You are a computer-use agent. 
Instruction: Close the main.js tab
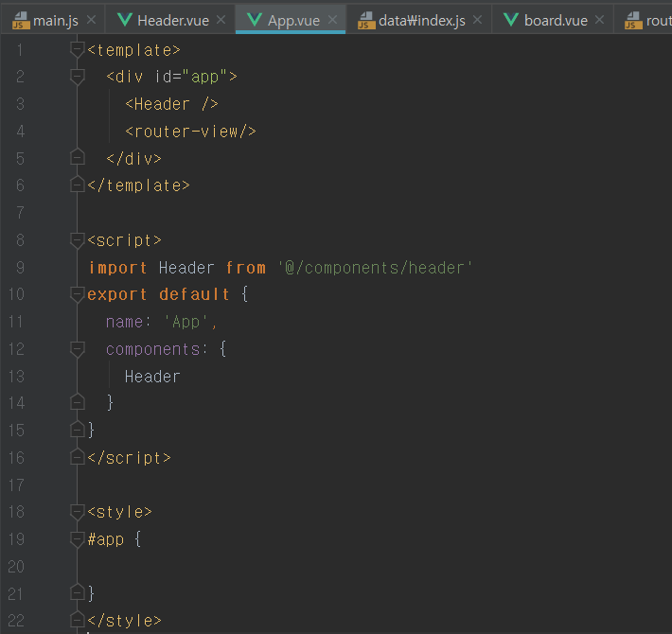point(91,20)
